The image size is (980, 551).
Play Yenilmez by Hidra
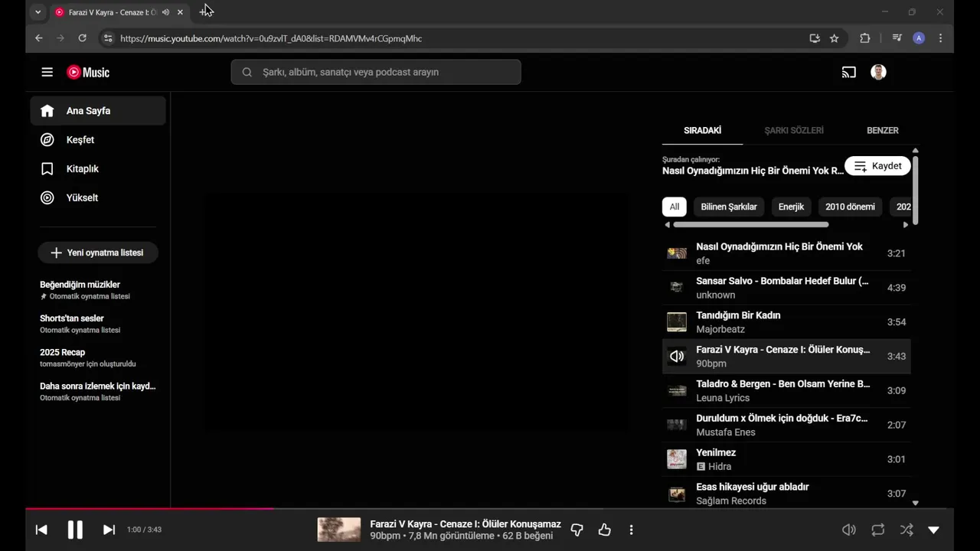786,459
